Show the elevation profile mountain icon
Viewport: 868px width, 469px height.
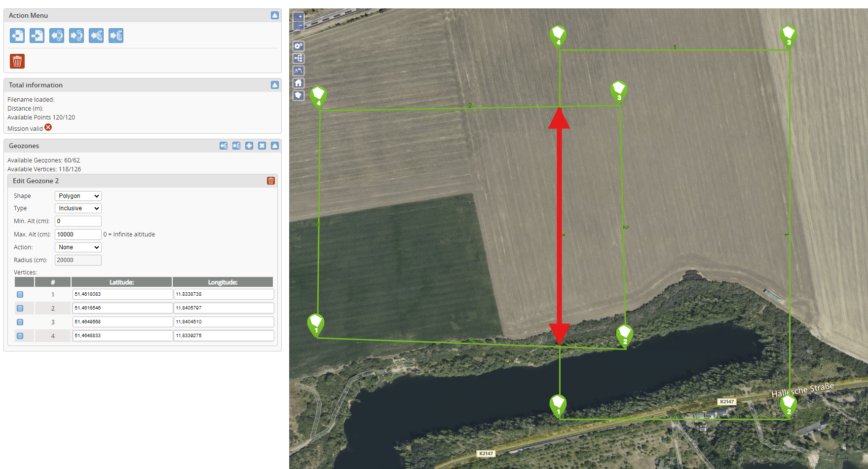(299, 71)
